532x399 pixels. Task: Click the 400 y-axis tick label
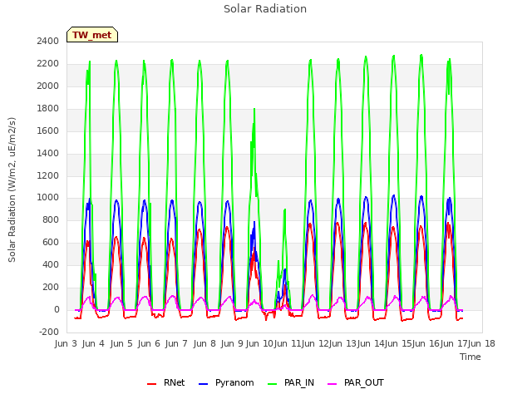coord(51,264)
